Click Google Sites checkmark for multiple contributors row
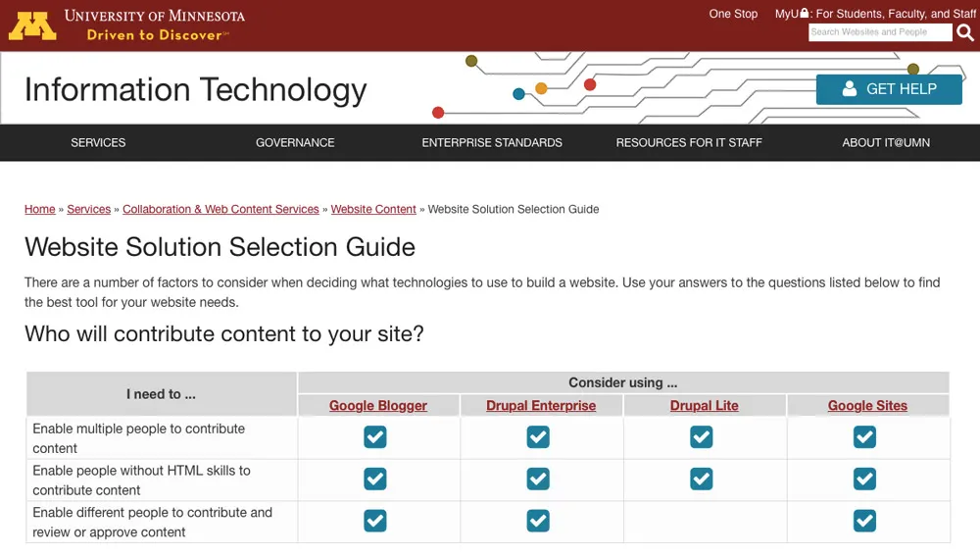 [864, 436]
